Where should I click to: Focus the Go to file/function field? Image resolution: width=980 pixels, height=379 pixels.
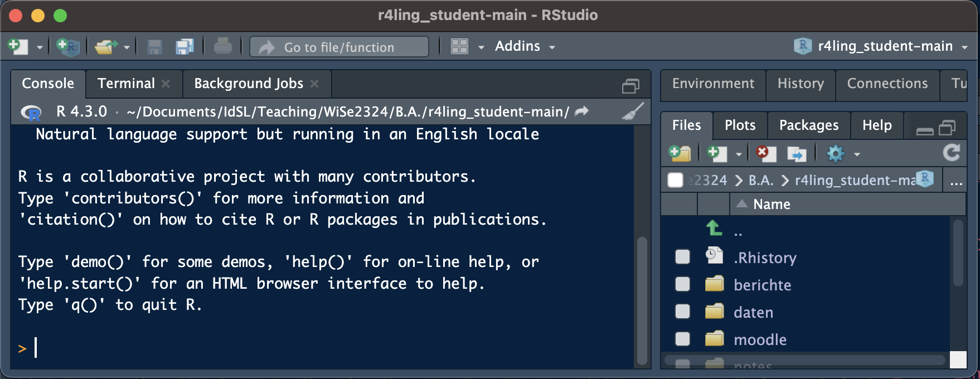coord(339,47)
